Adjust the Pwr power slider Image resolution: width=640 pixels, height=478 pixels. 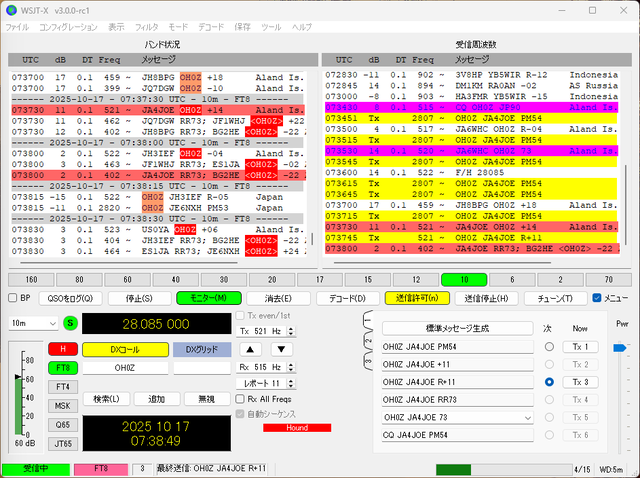point(620,348)
